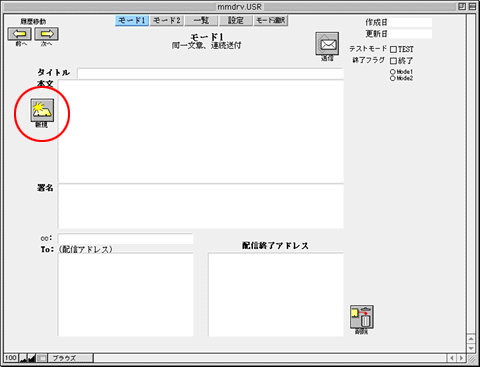Click the vertical scrollbar up arrow
The width and height of the screenshot is (480, 367).
[x=471, y=339]
